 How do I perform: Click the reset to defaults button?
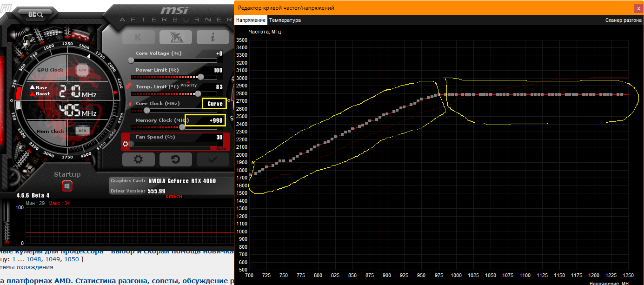coord(175,159)
